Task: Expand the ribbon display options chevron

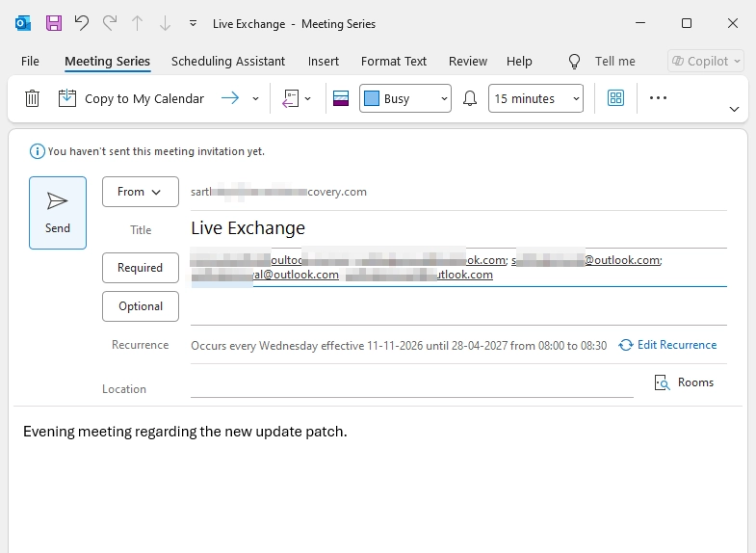Action: (x=734, y=109)
